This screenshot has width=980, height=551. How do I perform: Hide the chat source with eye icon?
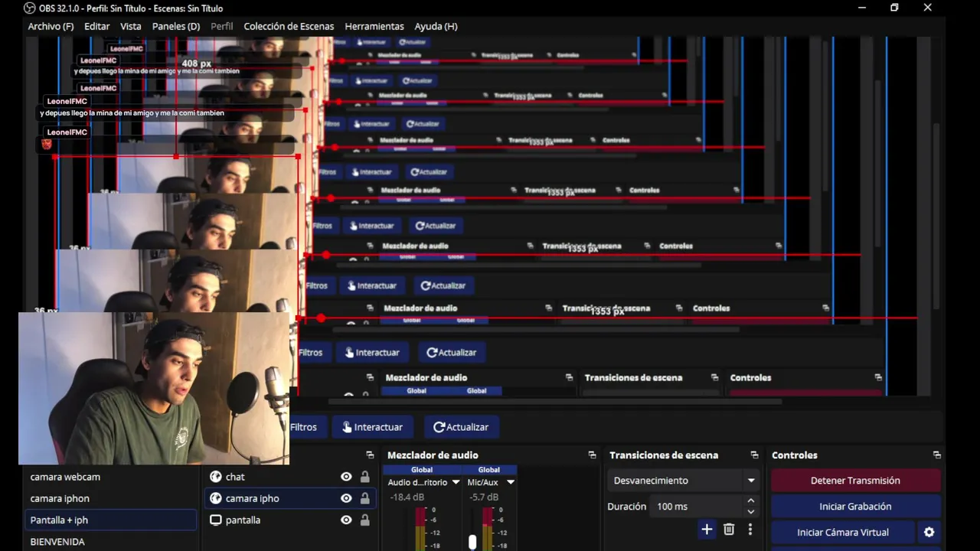pos(346,477)
